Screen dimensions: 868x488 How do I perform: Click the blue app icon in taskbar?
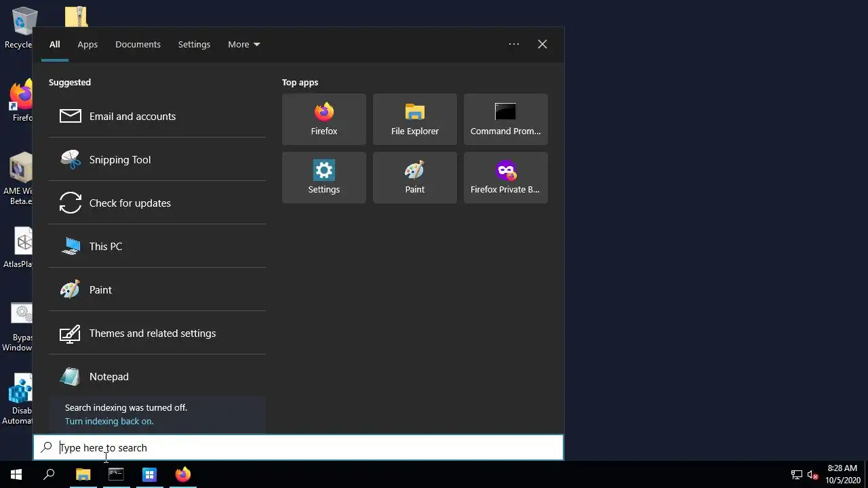click(x=149, y=474)
